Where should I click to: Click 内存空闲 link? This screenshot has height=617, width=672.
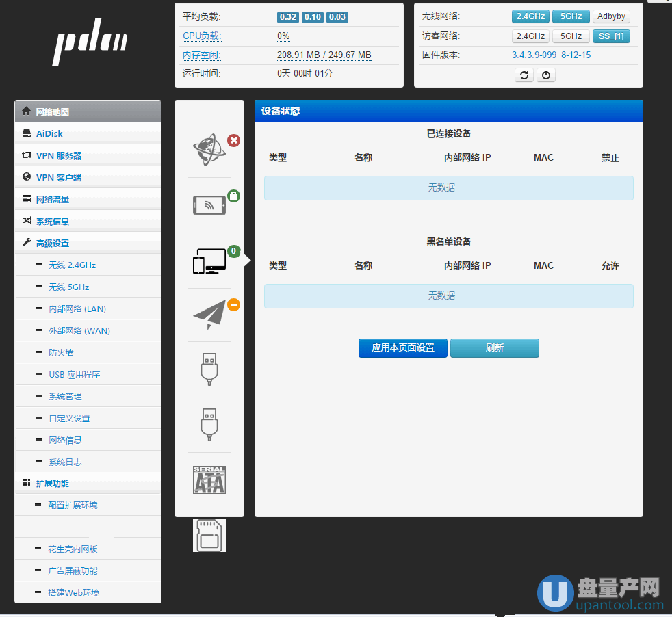201,55
